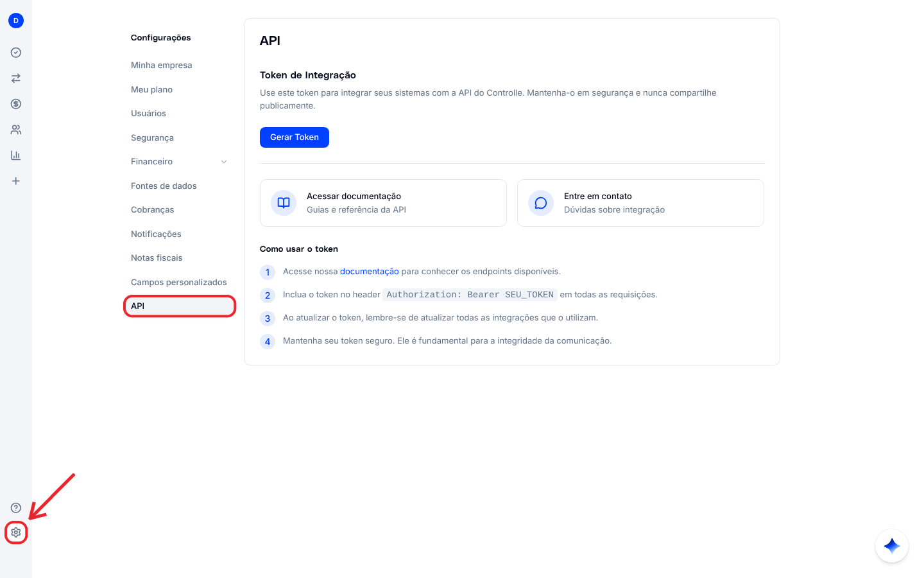Open the people contacts icon in the sidebar
This screenshot has width=924, height=578.
[x=16, y=130]
